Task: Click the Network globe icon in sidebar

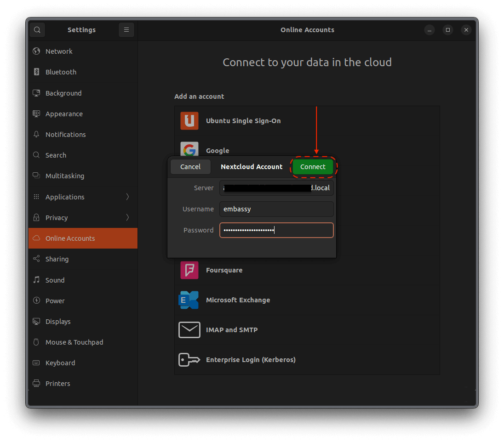Action: tap(36, 51)
